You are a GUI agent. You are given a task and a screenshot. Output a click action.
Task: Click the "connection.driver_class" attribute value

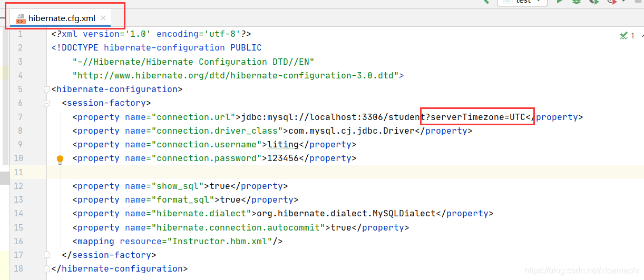217,131
